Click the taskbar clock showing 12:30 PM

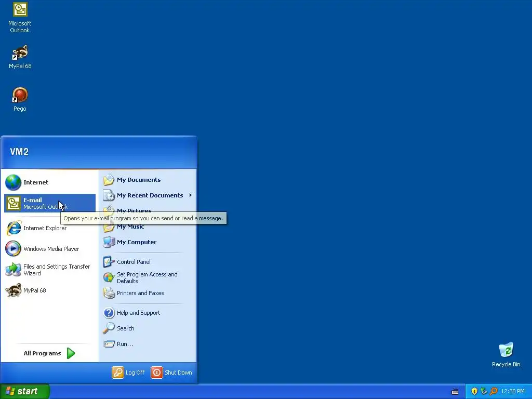(513, 391)
